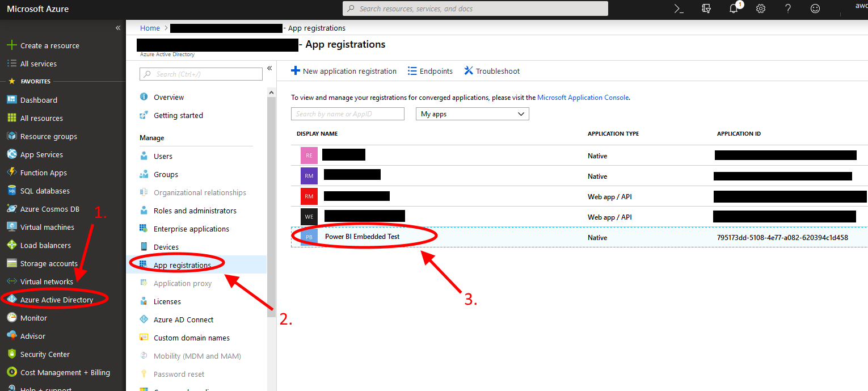Click the Dashboard icon in favorites
868x391 pixels.
point(11,100)
